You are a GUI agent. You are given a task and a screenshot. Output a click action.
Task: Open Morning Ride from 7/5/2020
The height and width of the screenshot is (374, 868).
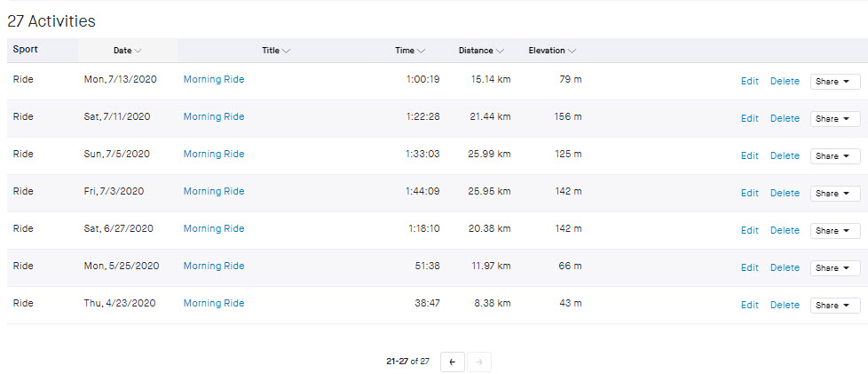pos(214,155)
